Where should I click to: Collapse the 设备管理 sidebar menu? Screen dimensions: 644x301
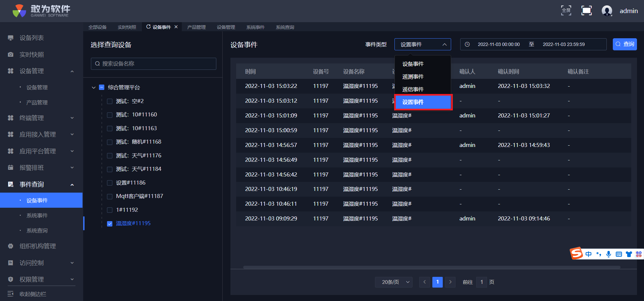click(x=72, y=71)
